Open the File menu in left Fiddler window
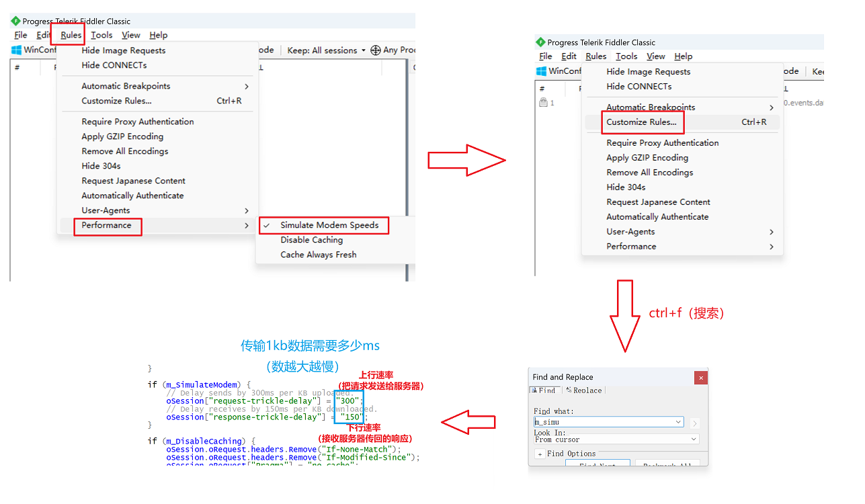Viewport: 865px width, 504px height. coord(21,35)
